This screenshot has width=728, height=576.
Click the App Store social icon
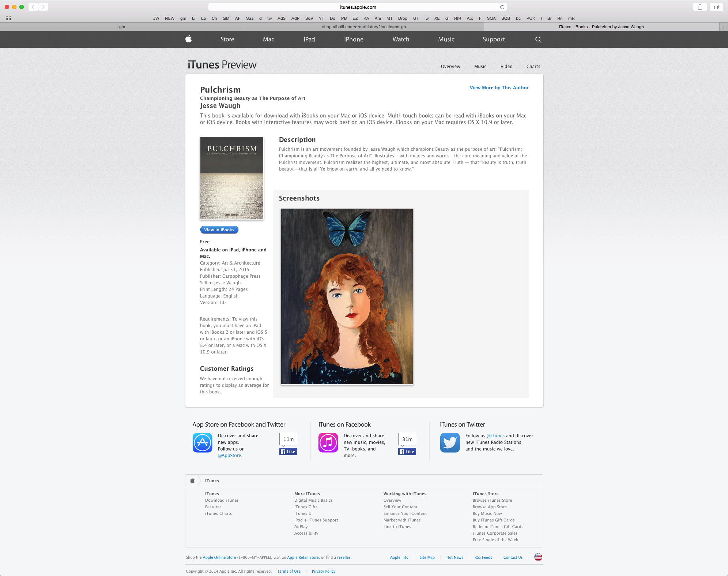click(203, 443)
